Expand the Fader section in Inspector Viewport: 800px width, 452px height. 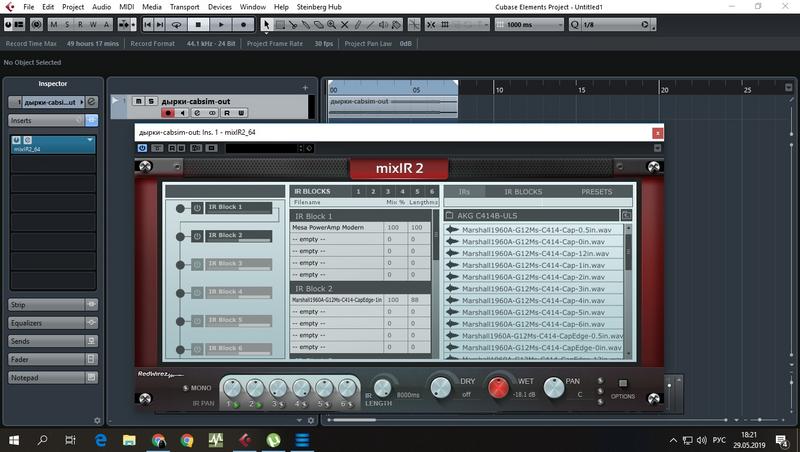coord(46,360)
